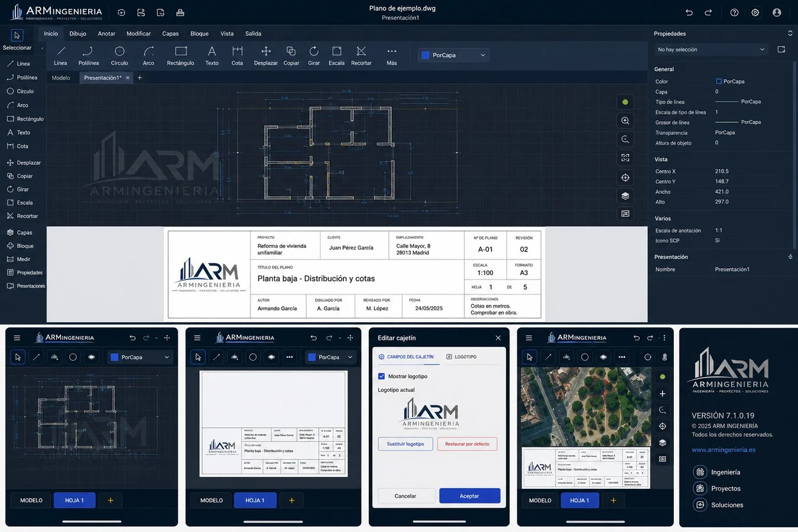This screenshot has height=532, width=798.
Task: Open the Grosor de línea PorCapa value
Action: click(738, 122)
